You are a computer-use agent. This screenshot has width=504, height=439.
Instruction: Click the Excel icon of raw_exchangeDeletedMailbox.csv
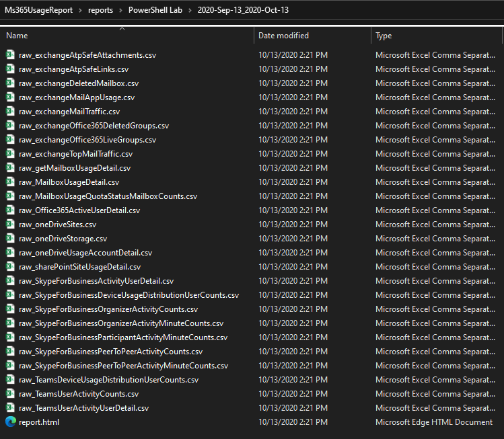point(10,83)
